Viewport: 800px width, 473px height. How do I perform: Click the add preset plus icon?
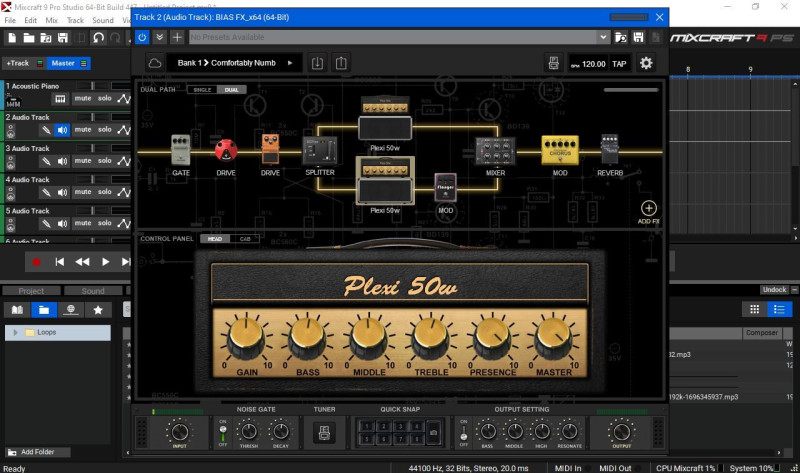(x=177, y=37)
